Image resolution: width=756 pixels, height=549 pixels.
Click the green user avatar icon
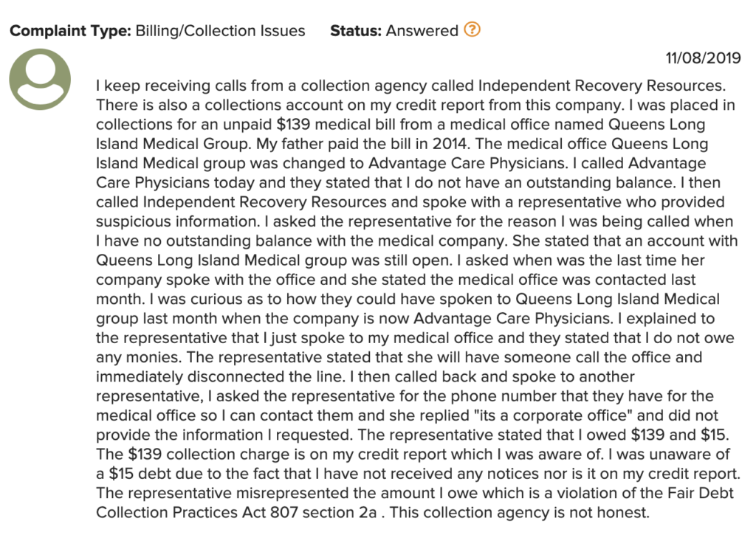(x=40, y=79)
